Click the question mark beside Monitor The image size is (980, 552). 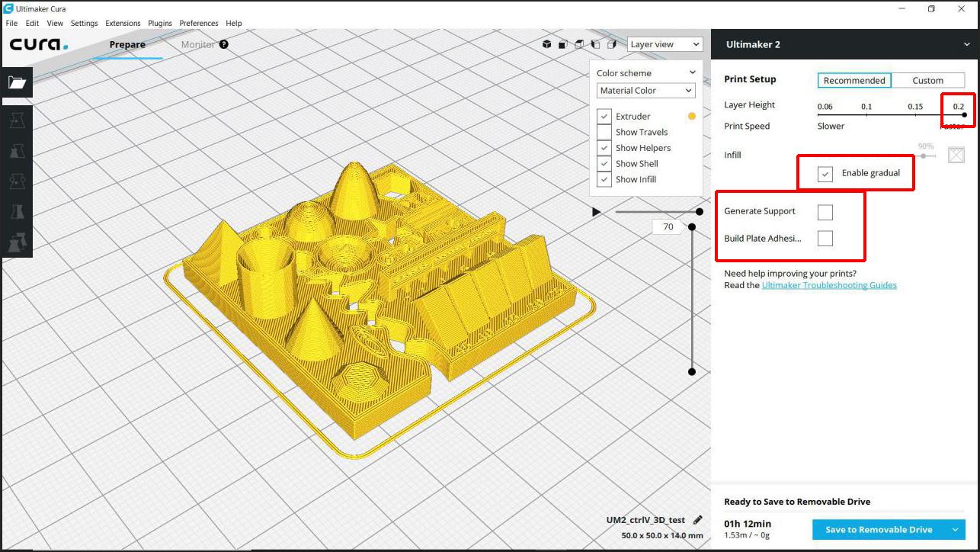point(224,44)
